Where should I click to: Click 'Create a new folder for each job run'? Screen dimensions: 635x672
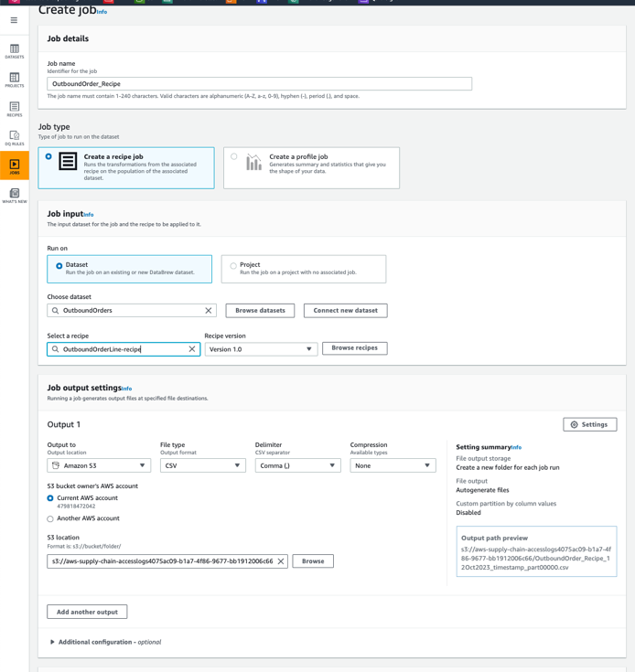pos(508,467)
